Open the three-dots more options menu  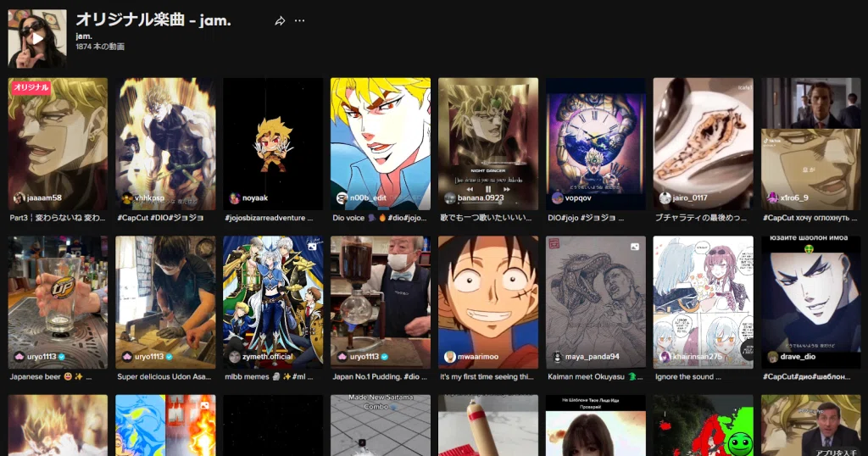click(x=299, y=20)
